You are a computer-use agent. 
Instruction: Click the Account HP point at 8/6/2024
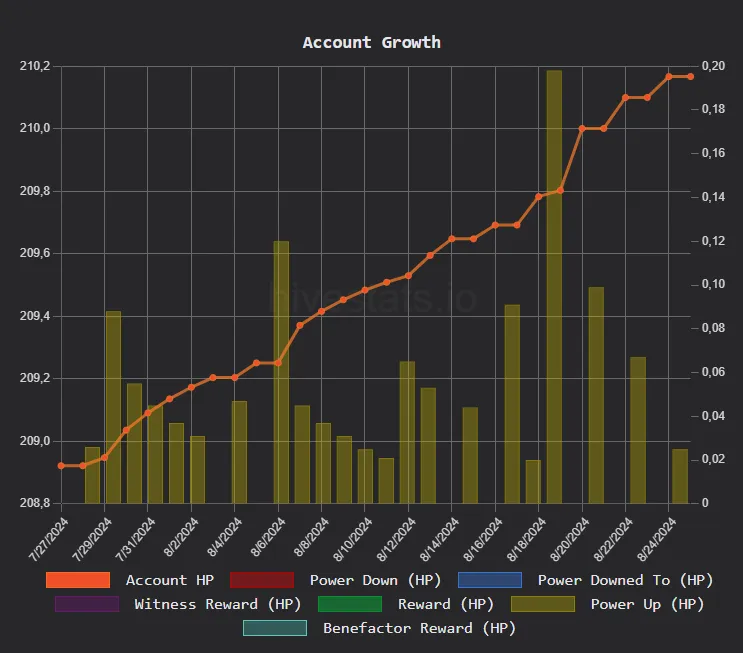point(278,363)
